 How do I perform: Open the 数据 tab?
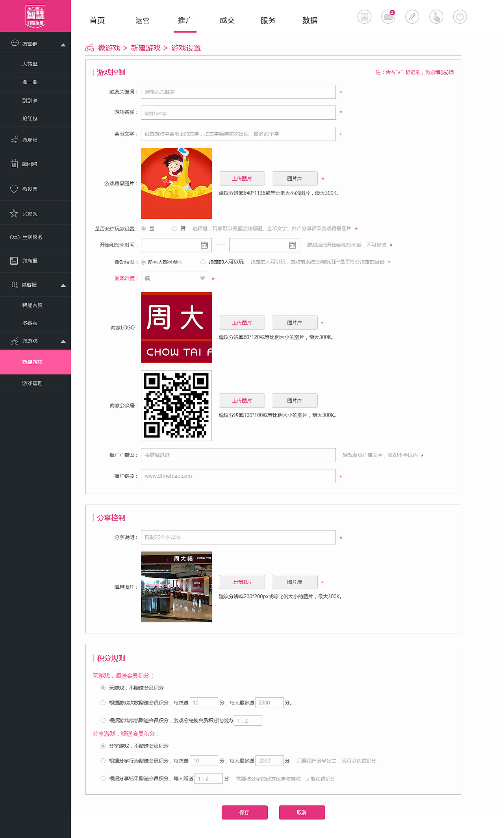point(310,20)
